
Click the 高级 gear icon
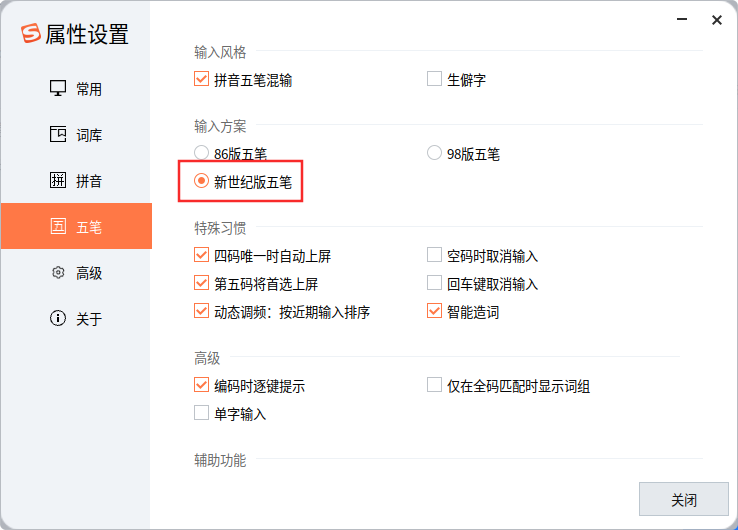58,273
